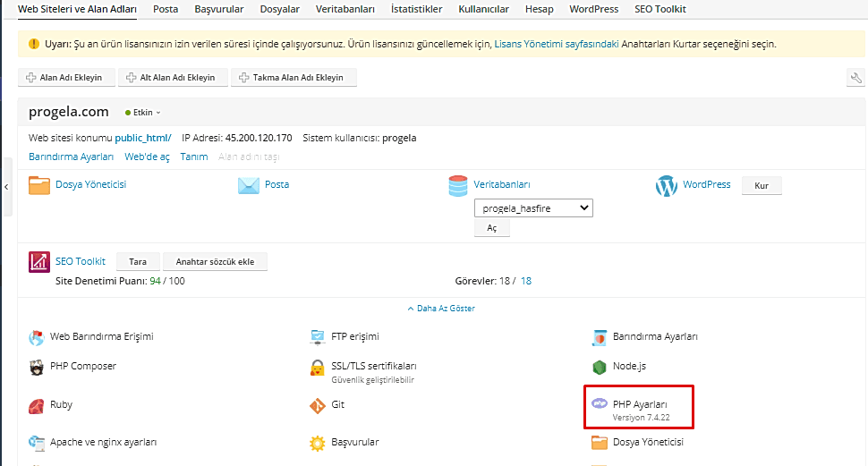868x466 pixels.
Task: Click the IP address 45.200.120.170
Action: [259, 138]
